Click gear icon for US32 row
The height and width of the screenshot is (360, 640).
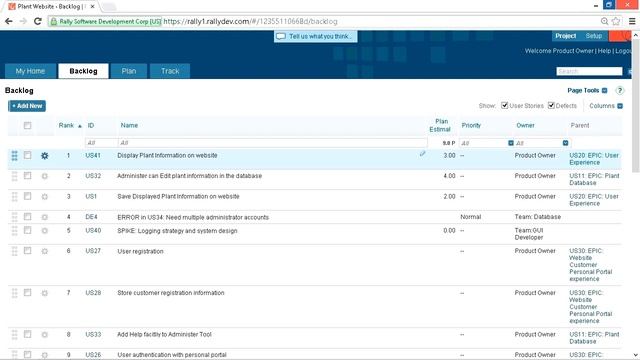(44, 176)
